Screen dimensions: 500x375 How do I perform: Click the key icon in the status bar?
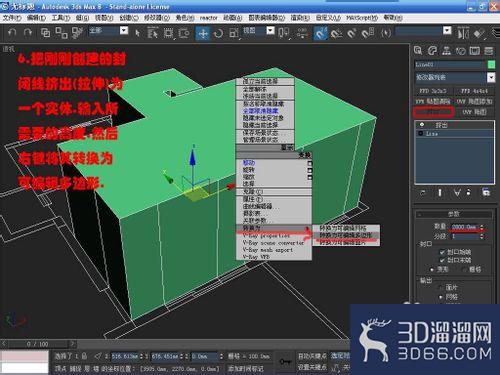285,361
